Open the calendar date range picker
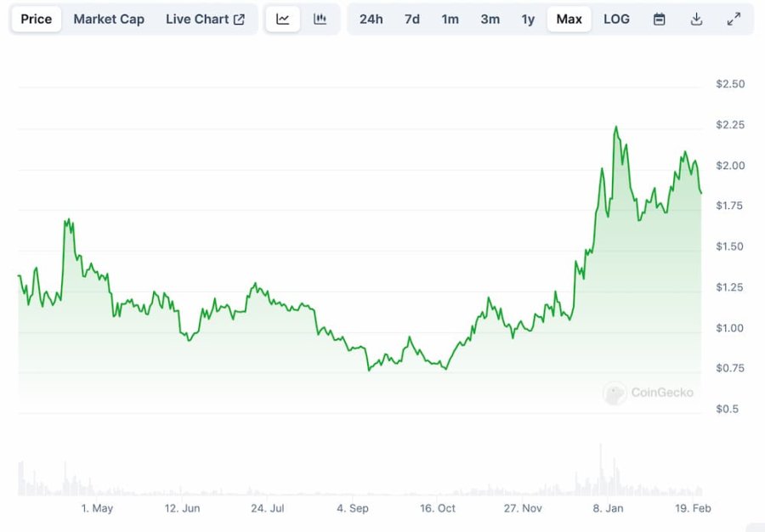Image resolution: width=765 pixels, height=532 pixels. coord(659,19)
